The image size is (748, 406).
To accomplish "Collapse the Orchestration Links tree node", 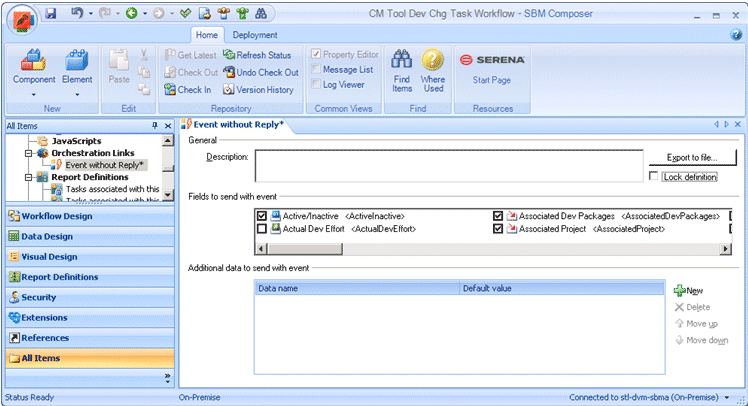I will (x=30, y=153).
